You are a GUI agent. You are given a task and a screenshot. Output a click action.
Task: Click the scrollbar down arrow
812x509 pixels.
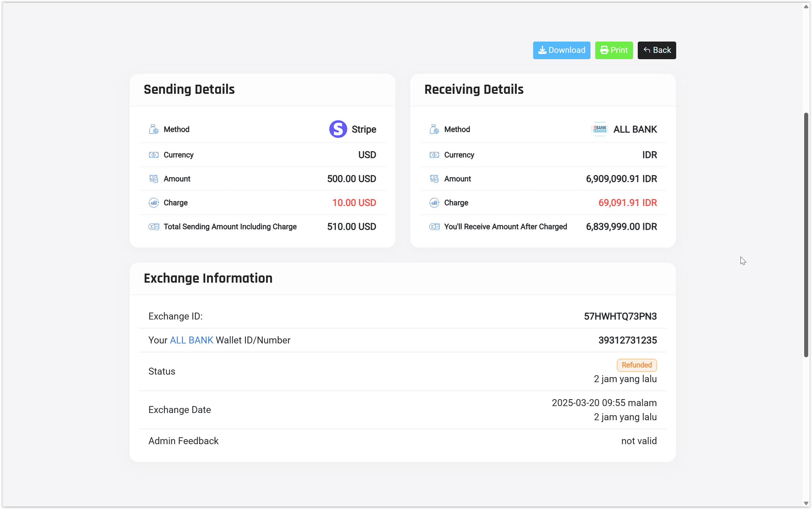806,504
